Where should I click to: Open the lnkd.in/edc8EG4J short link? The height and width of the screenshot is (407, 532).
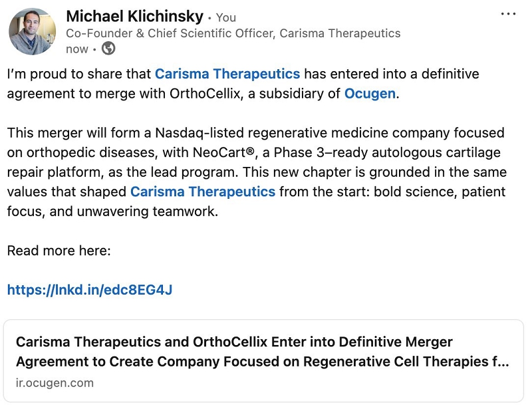point(90,289)
